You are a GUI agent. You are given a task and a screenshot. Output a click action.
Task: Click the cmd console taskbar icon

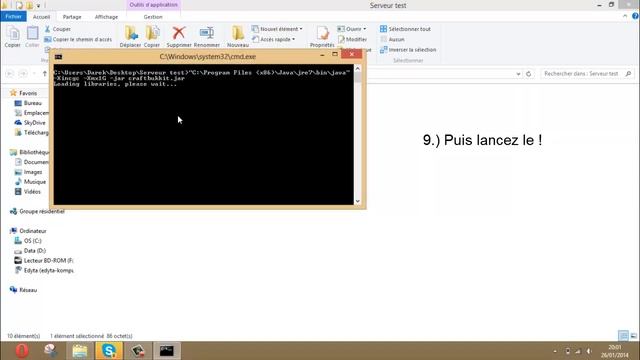point(167,351)
